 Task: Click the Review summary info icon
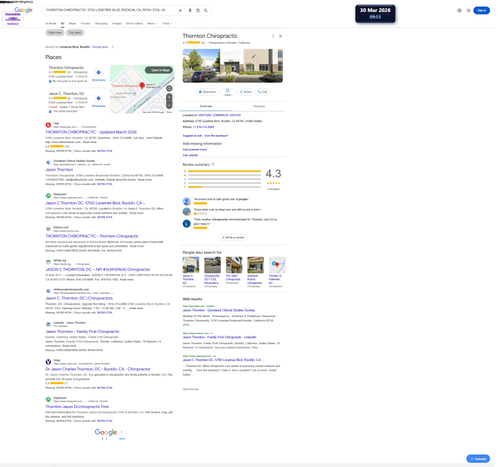point(213,164)
